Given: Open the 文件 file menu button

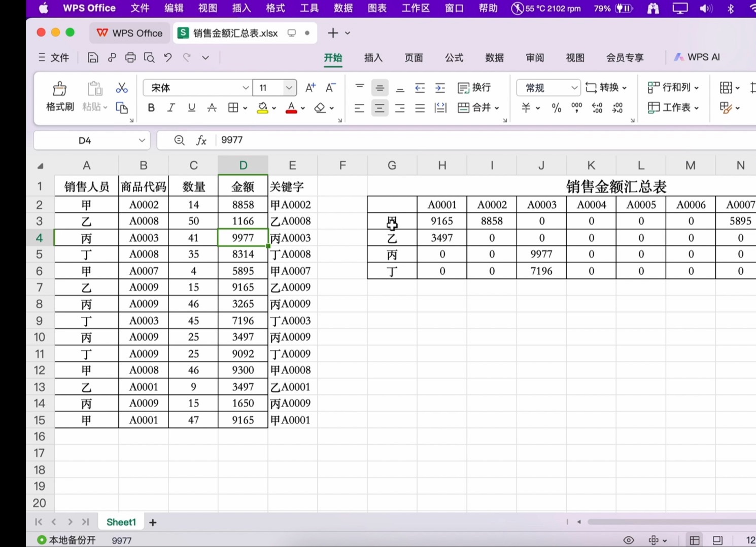Looking at the screenshot, I should tap(54, 58).
